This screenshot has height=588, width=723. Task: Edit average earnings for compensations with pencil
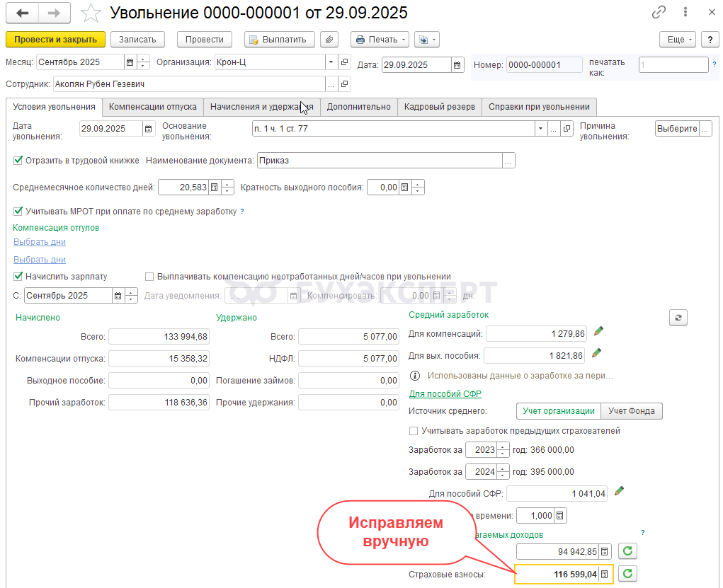point(599,331)
